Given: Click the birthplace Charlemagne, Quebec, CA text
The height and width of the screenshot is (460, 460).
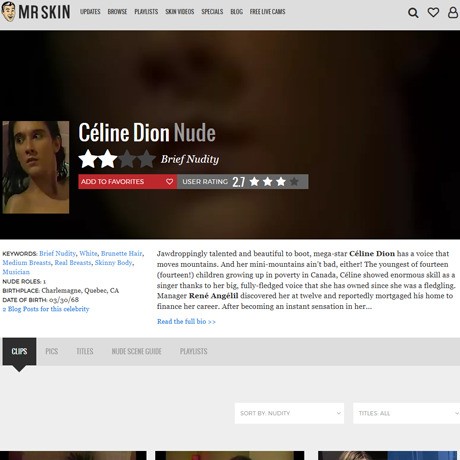Looking at the screenshot, I should (x=80, y=291).
